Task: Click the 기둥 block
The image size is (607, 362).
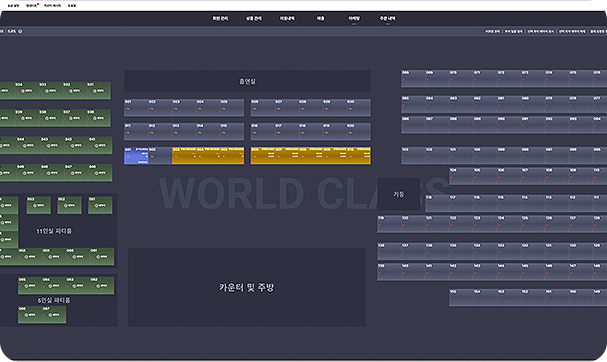Action: click(x=399, y=194)
